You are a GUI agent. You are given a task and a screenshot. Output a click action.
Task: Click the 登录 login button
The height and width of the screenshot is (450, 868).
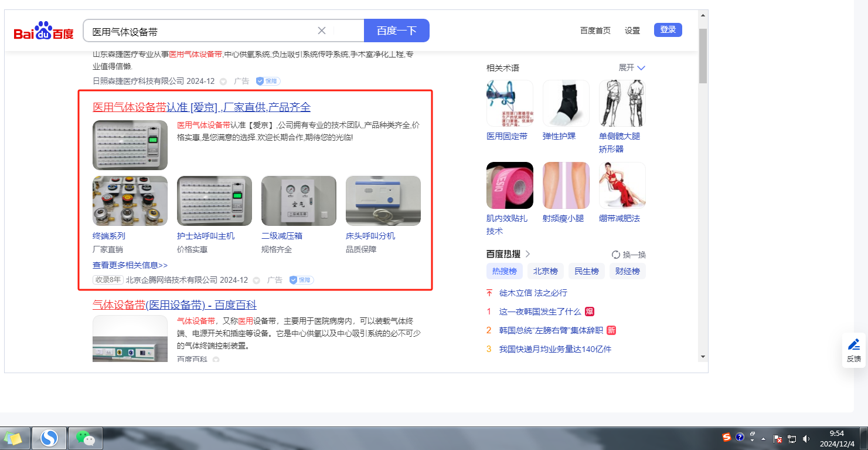pos(668,30)
